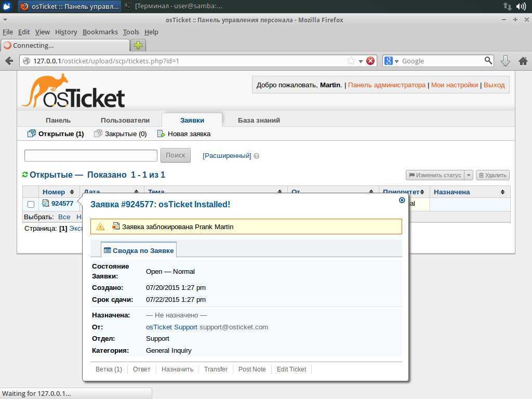Open the Google search engine dropdown

pyautogui.click(x=391, y=61)
